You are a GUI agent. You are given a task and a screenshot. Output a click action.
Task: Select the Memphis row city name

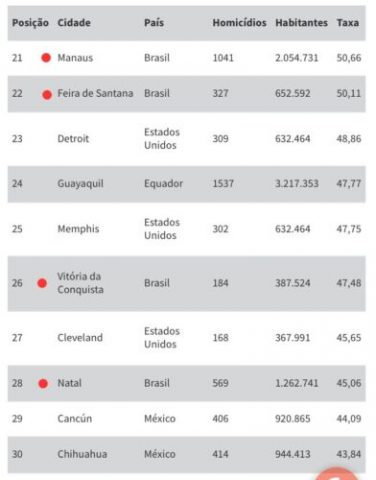point(78,229)
